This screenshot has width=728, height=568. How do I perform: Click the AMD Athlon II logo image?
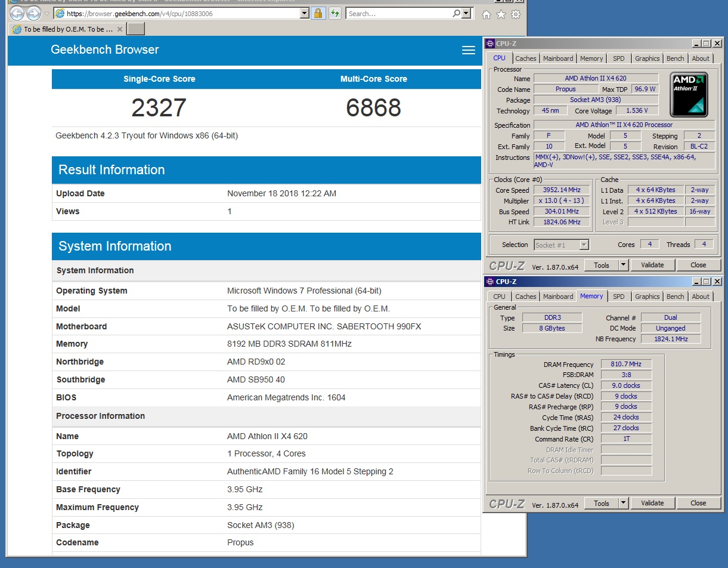689,94
